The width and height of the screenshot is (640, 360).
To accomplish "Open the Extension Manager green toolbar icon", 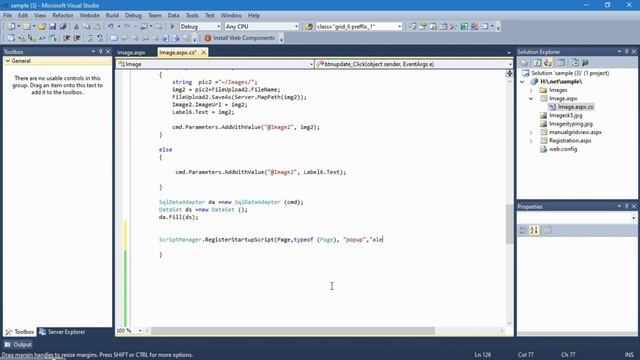I will coord(464,27).
